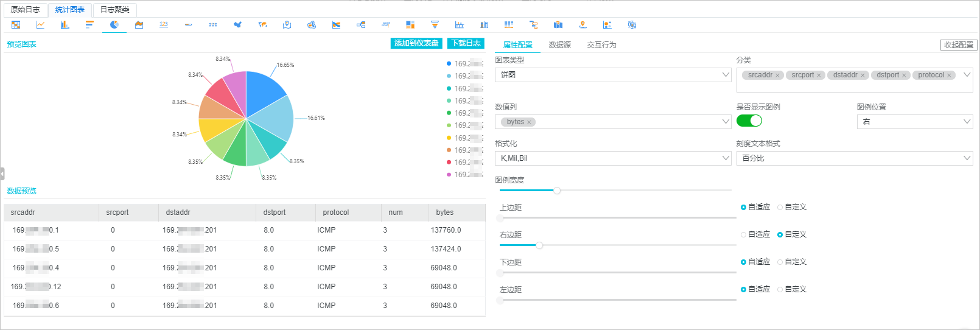Open the 图例位置 dropdown showing 右
The height and width of the screenshot is (330, 980).
tap(915, 122)
